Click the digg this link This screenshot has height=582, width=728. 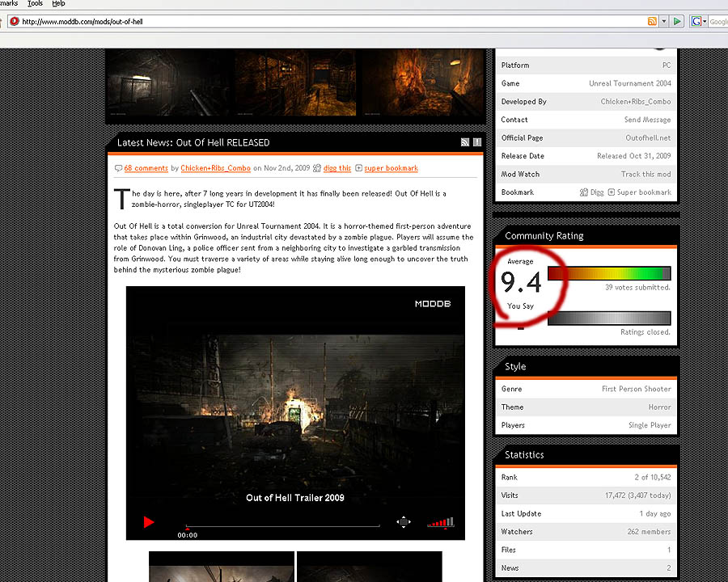[336, 168]
